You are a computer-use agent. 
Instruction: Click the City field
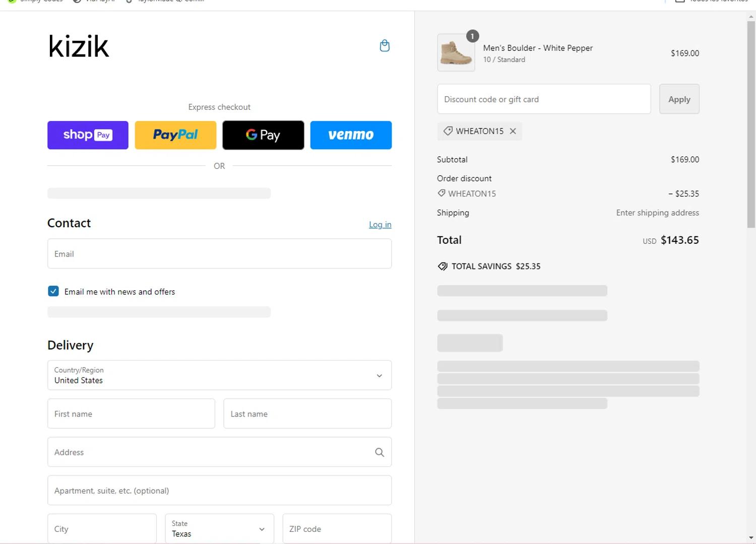tap(102, 528)
